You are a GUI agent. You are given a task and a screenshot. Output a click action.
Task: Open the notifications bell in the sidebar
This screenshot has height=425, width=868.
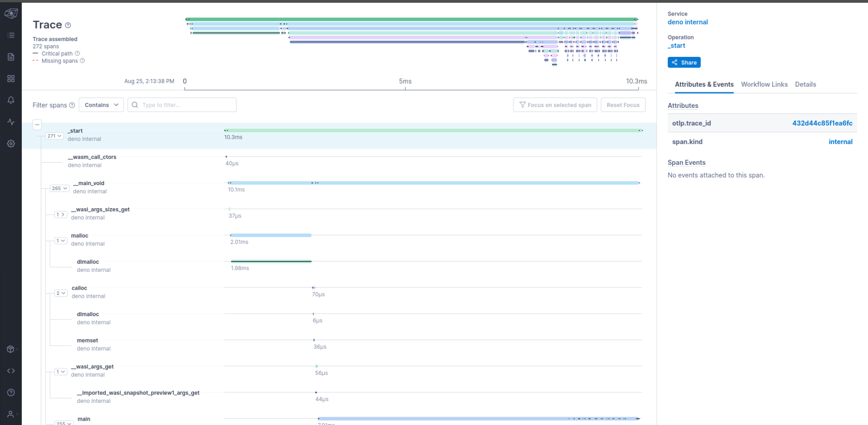pos(11,100)
